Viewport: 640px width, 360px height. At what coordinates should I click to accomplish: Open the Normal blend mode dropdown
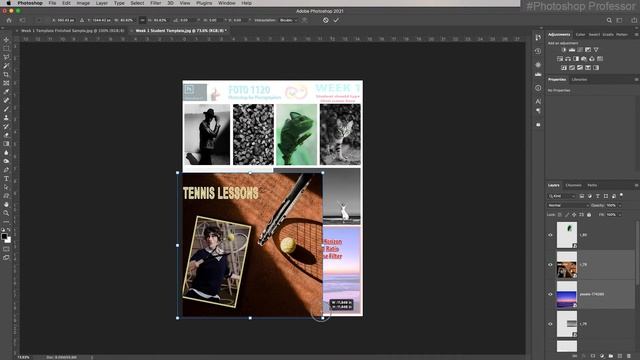[x=568, y=205]
